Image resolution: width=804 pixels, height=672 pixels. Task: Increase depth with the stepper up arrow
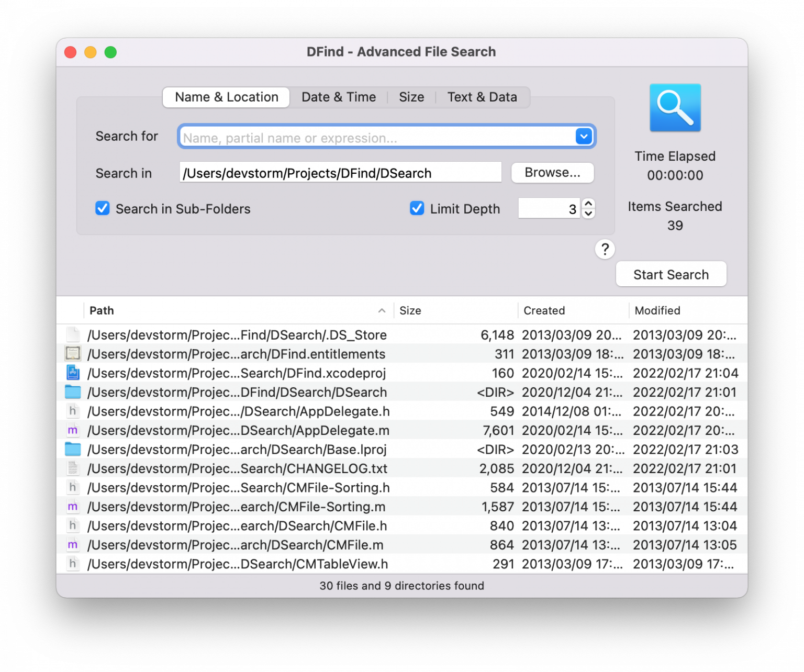coord(588,204)
